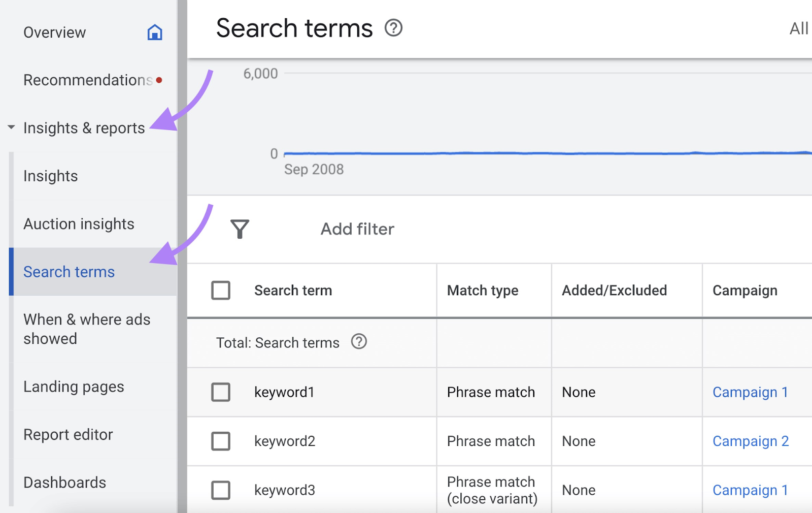Check the keyword1 row checkbox

[221, 392]
